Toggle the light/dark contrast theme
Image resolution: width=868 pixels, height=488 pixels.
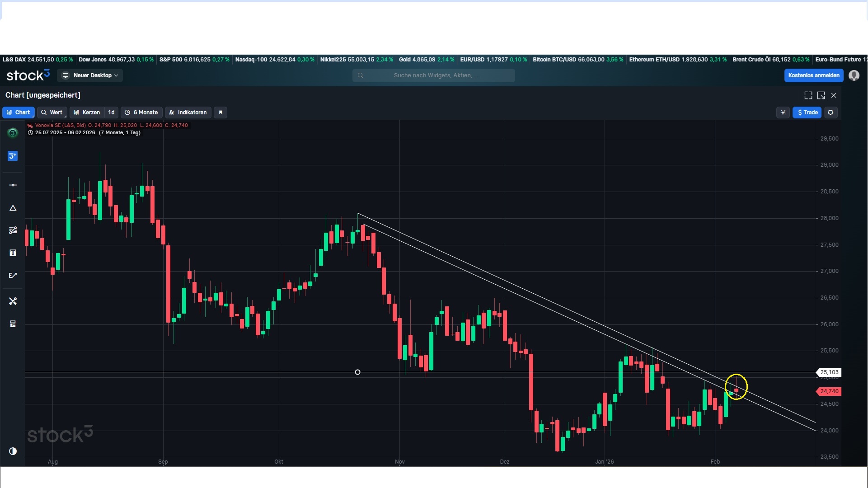(x=13, y=451)
